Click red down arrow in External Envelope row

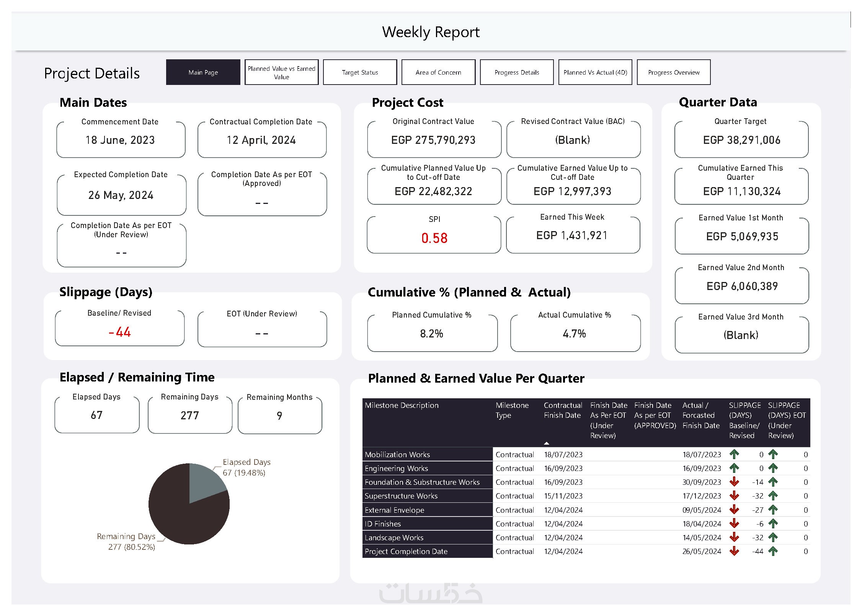pyautogui.click(x=734, y=510)
